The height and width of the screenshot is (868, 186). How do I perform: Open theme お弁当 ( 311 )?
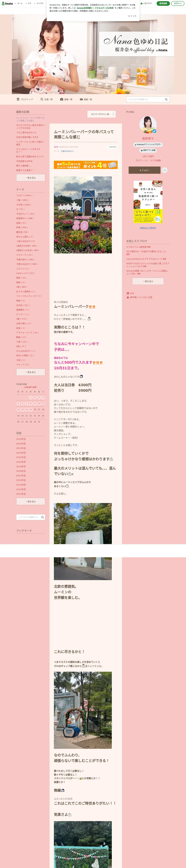pyautogui.click(x=23, y=305)
